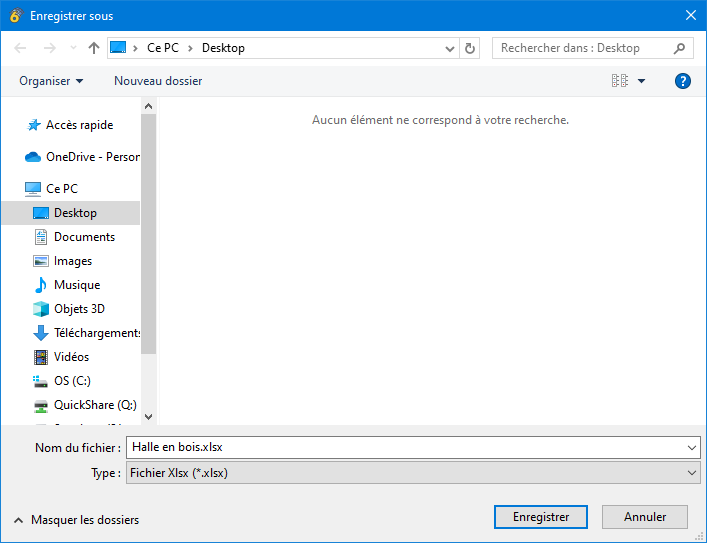Open recent locations dropdown arrow
Viewport: 707px width, 543px height.
pos(73,47)
